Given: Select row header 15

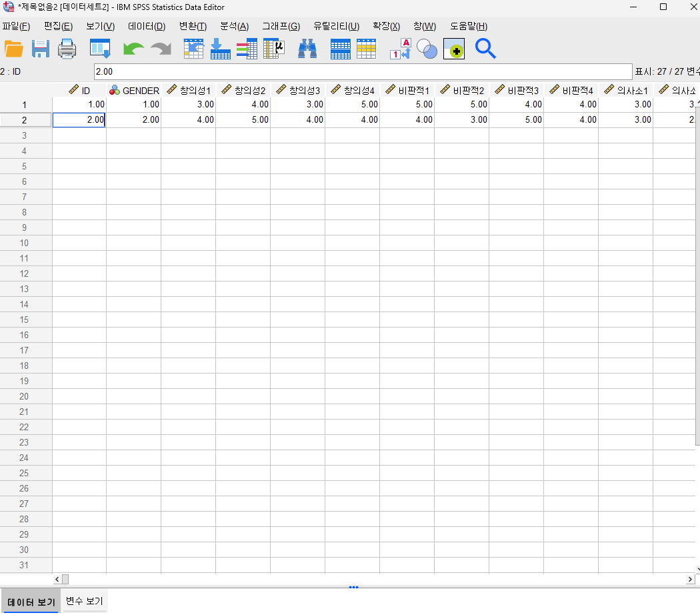Looking at the screenshot, I should (26, 320).
